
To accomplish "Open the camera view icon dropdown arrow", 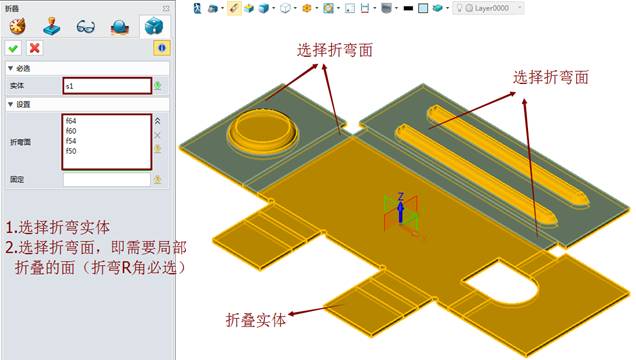I will (x=222, y=8).
